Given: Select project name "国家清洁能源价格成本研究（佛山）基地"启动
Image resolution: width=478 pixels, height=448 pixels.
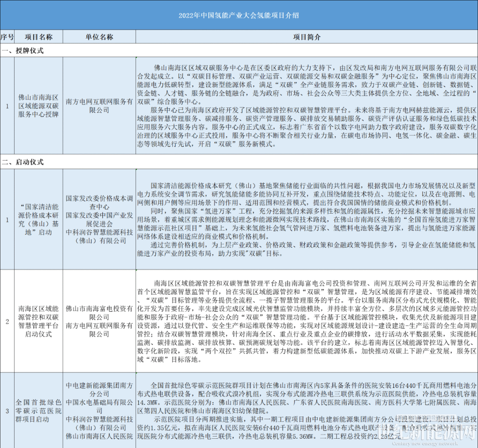Looking at the screenshot, I should pyautogui.click(x=39, y=219).
